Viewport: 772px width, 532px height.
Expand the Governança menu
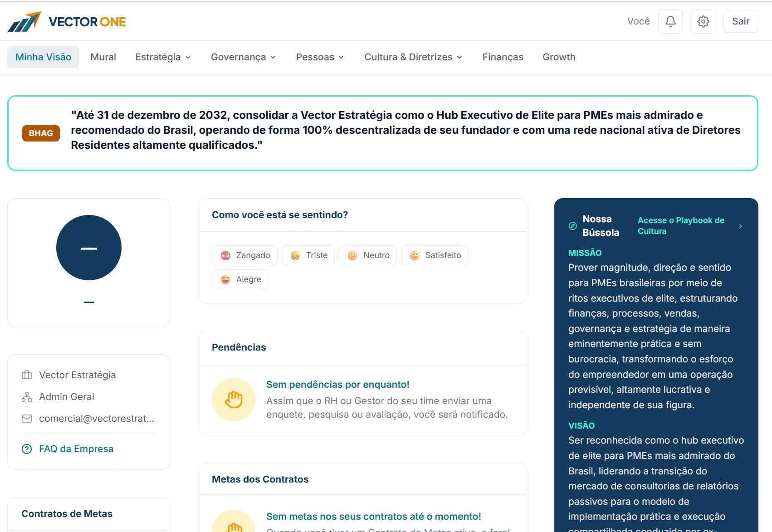click(x=244, y=57)
